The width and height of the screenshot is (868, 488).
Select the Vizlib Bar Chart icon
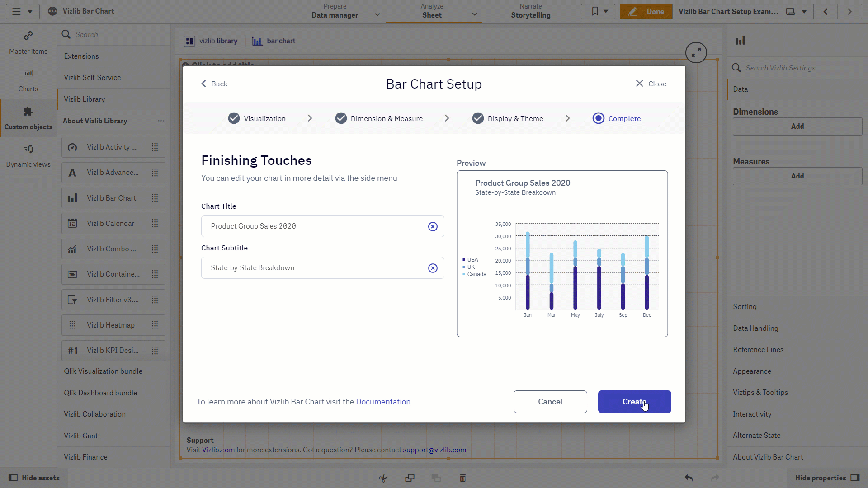(x=72, y=198)
